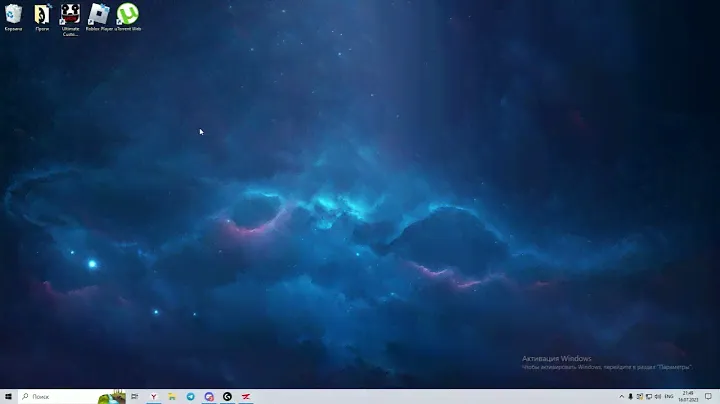Select the Ultimate Custom Night shortcut

70,16
